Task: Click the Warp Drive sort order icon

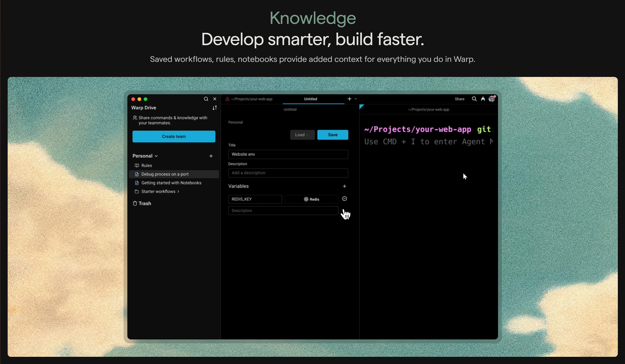Action: (x=215, y=108)
